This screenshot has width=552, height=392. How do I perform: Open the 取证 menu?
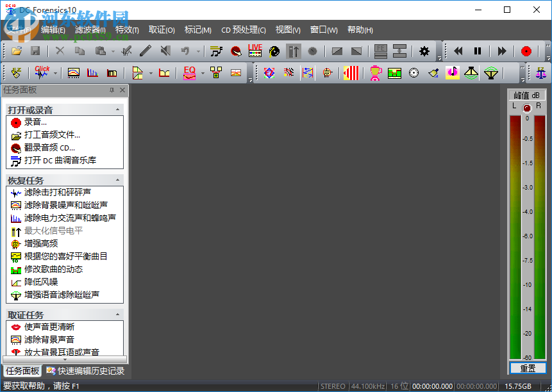click(162, 30)
